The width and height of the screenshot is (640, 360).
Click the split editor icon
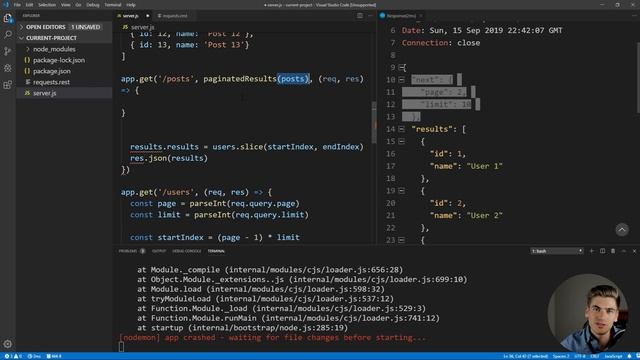click(x=360, y=16)
